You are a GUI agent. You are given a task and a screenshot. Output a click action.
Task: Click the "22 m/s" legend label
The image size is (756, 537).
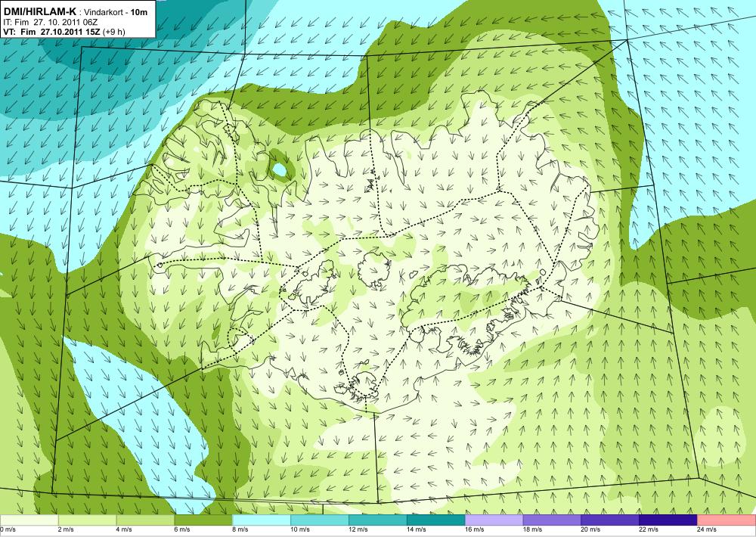pyautogui.click(x=649, y=529)
